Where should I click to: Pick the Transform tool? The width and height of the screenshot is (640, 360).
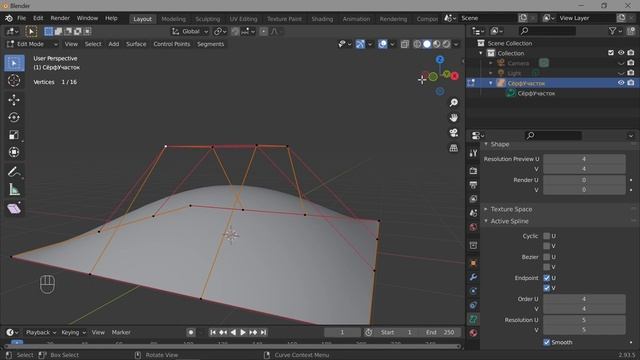point(14,152)
